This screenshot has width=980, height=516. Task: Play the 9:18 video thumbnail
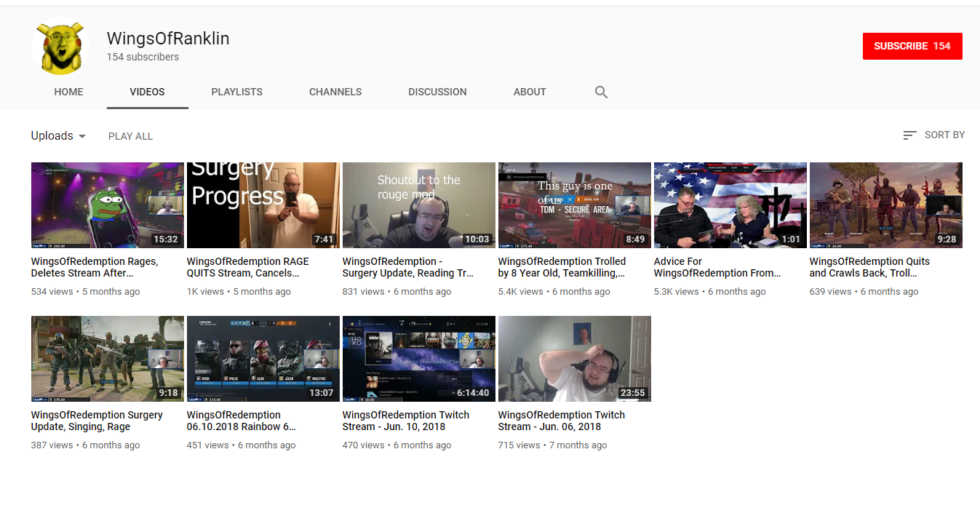pyautogui.click(x=108, y=359)
